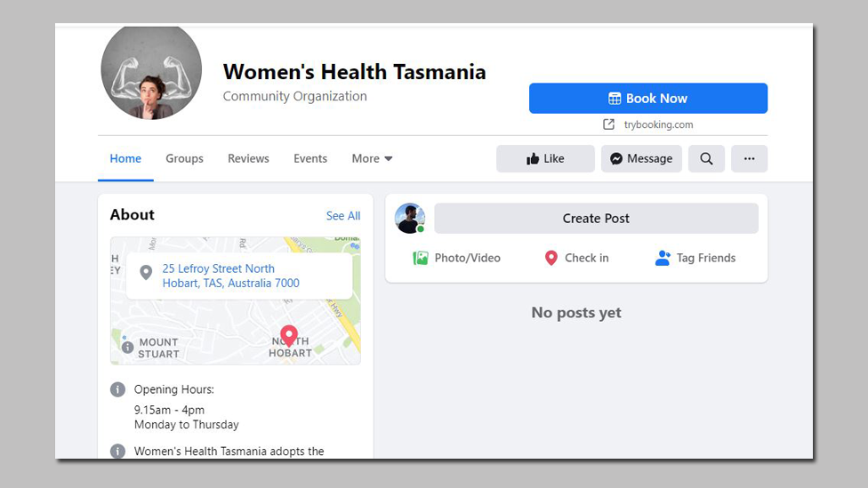Expand the More dropdown menu

pos(372,159)
